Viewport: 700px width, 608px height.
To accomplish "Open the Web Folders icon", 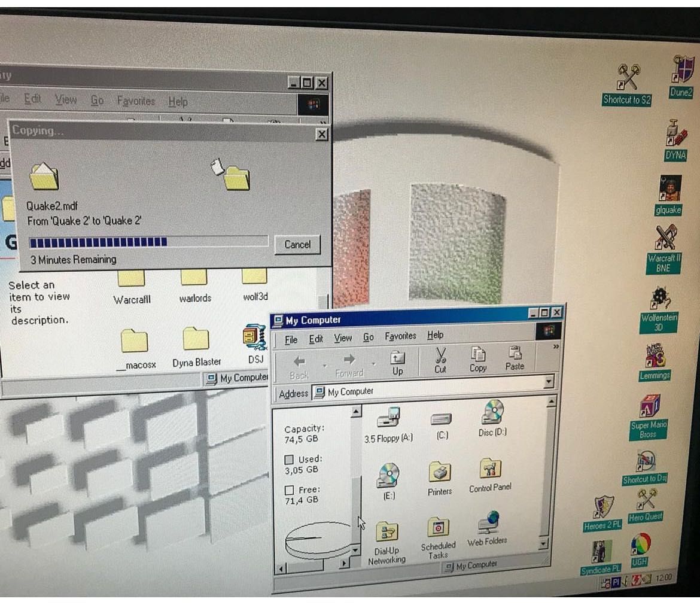I will coord(488,529).
